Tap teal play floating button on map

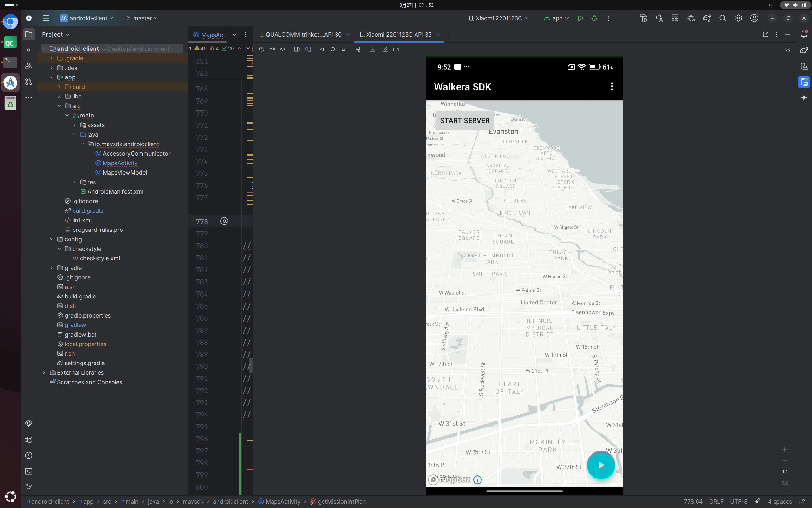click(601, 465)
